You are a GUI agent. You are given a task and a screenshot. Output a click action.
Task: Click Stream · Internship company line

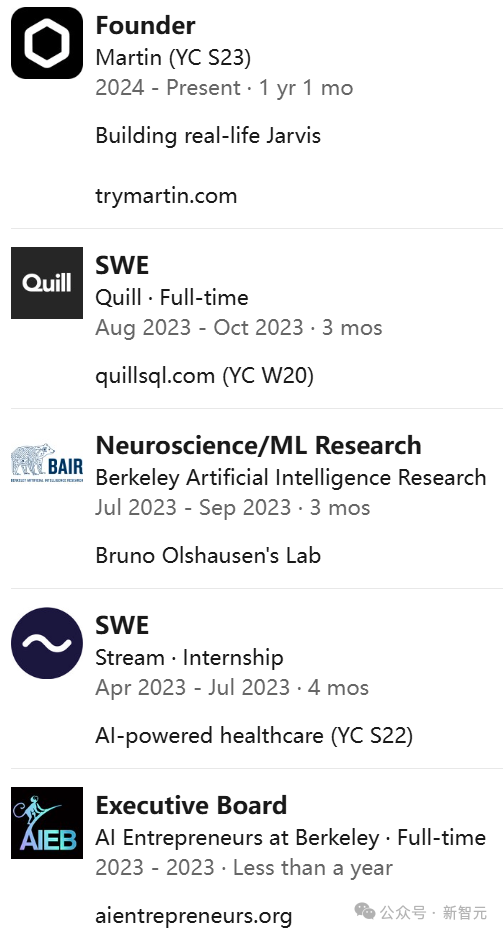(x=189, y=658)
